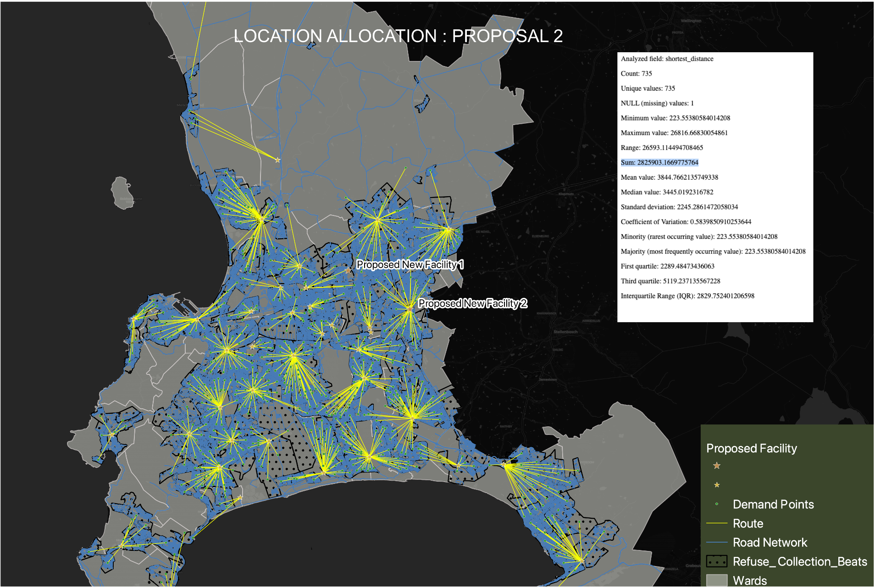Click the highlighted Sum value line

659,163
